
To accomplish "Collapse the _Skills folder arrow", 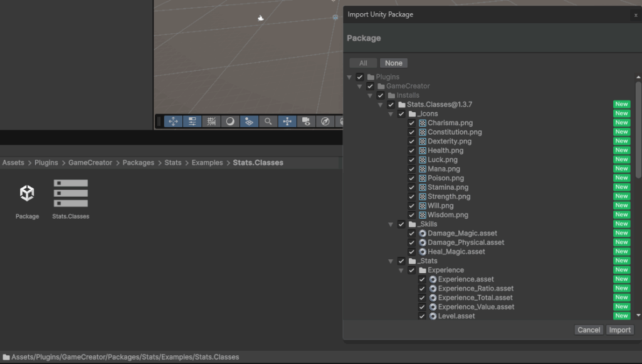I will [391, 224].
